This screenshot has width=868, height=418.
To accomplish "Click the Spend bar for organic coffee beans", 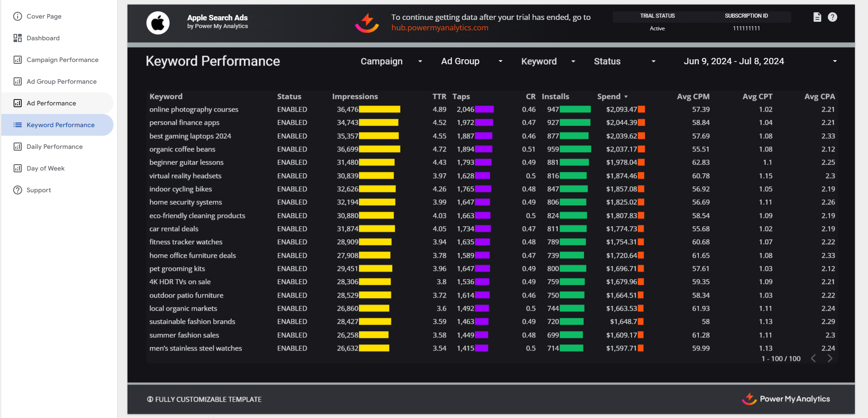I will [x=641, y=149].
